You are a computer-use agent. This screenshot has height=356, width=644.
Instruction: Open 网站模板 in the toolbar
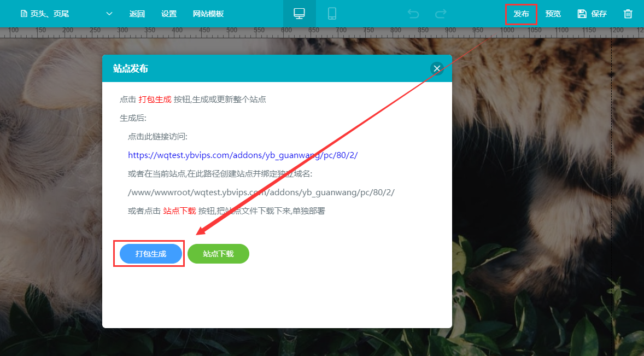tap(208, 14)
